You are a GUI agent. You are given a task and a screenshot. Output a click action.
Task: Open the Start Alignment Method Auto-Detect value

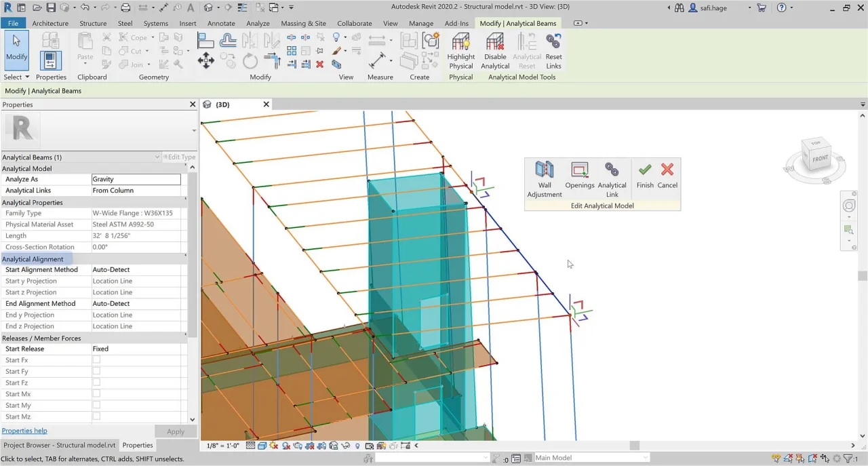[x=138, y=269]
